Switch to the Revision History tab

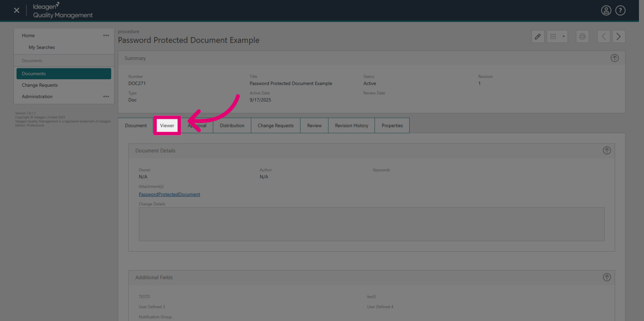pyautogui.click(x=352, y=125)
